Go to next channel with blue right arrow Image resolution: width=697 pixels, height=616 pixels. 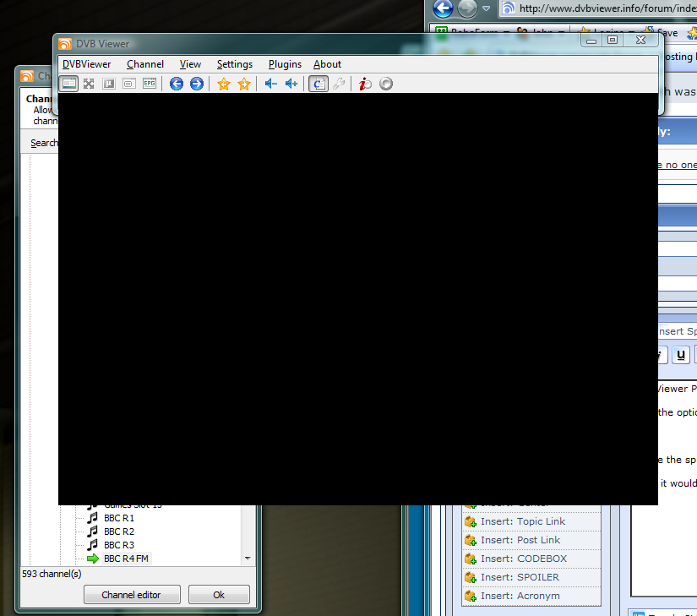pos(196,84)
